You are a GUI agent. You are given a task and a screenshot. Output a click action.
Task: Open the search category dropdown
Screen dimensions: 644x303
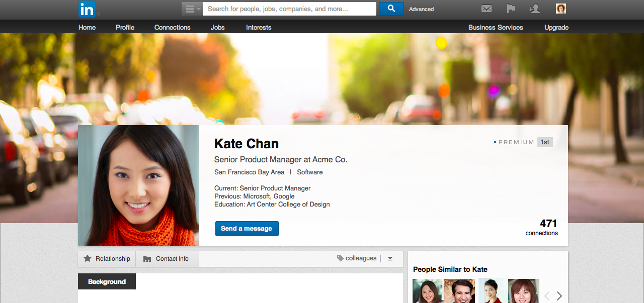pyautogui.click(x=192, y=9)
